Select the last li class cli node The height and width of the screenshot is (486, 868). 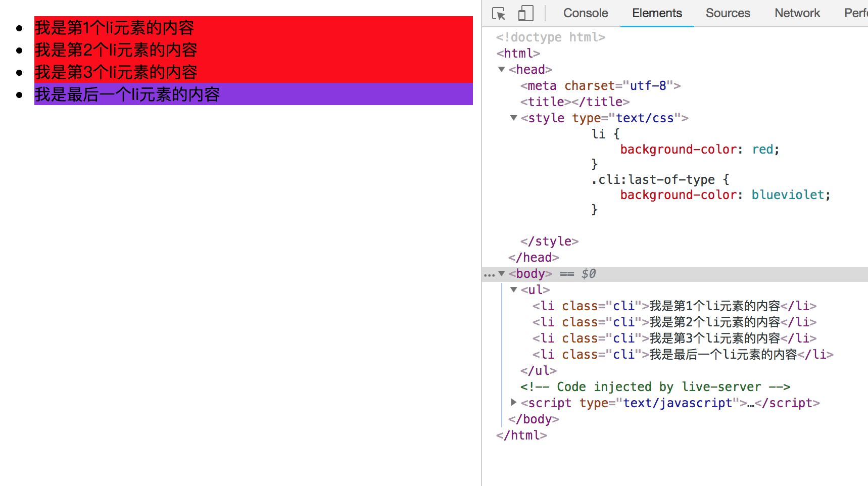pyautogui.click(x=683, y=354)
